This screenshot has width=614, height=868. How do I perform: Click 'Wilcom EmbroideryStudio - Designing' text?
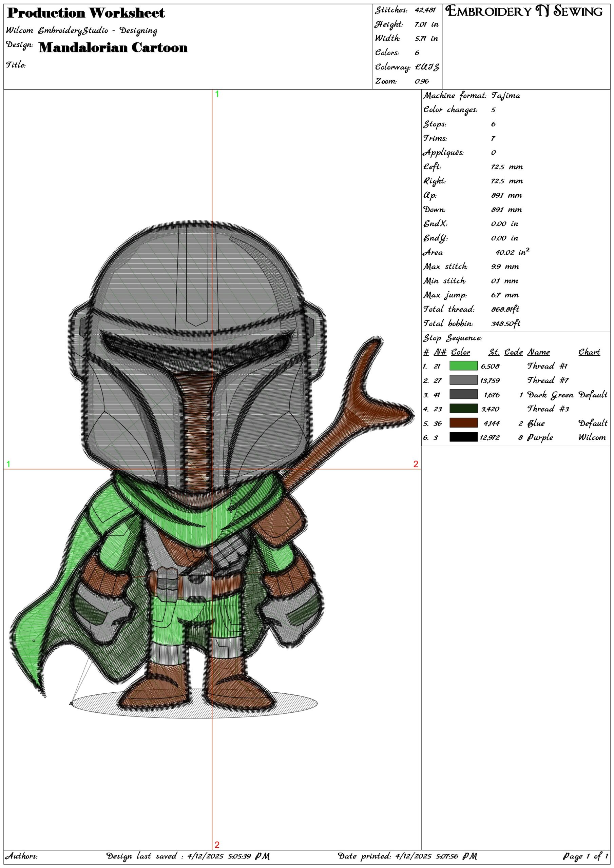tap(82, 31)
